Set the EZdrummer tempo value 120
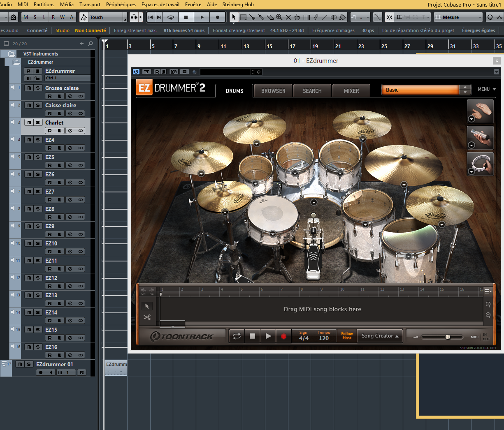Viewport: 504px width, 430px height. click(324, 338)
